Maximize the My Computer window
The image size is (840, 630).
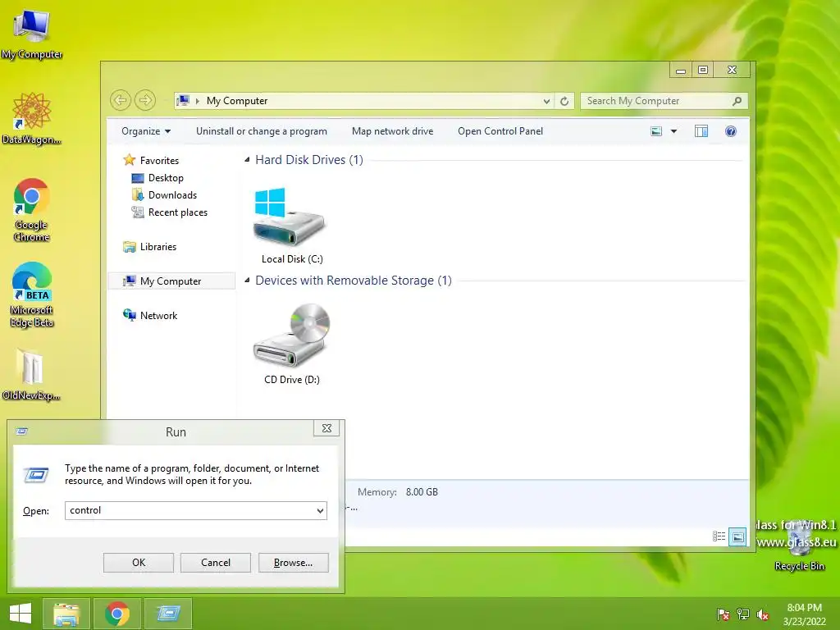(703, 71)
